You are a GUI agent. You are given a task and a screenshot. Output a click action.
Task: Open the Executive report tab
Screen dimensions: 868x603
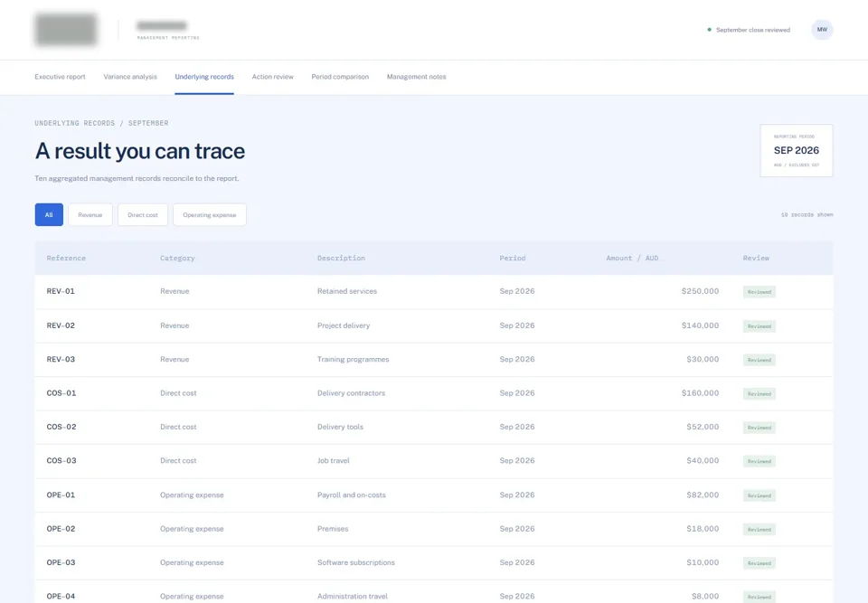click(60, 77)
